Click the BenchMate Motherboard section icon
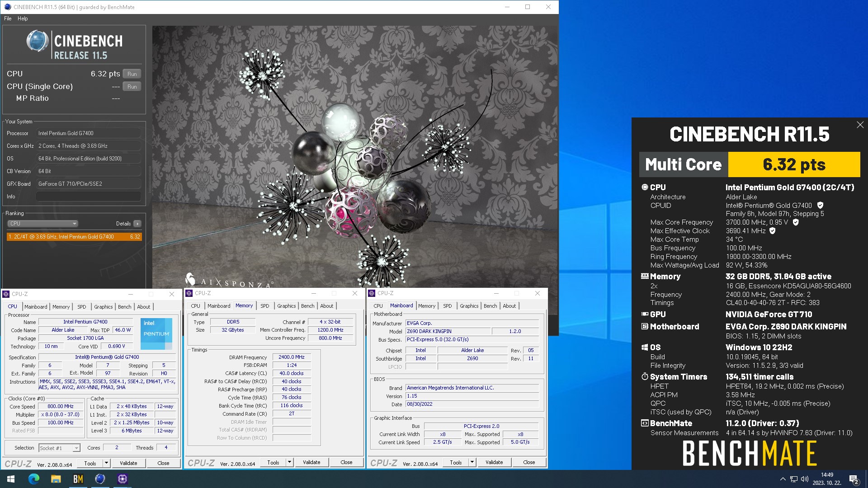This screenshot has width=868, height=488. 645,326
